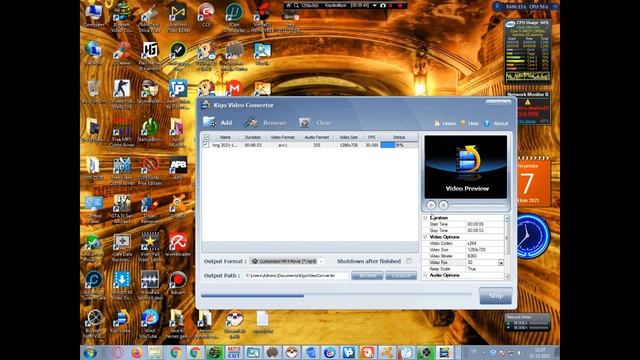The image size is (640, 360).
Task: Click the properties panel vertical scrollbar
Action: (x=507, y=247)
